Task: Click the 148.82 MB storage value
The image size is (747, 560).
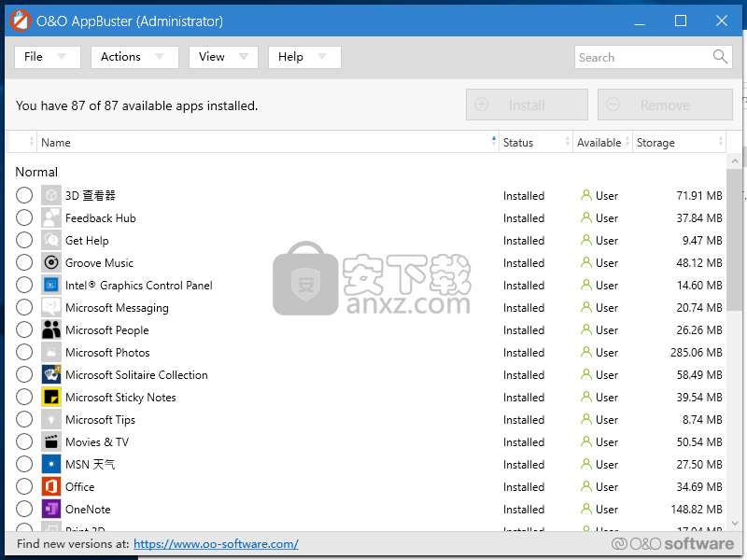Action: tap(696, 509)
